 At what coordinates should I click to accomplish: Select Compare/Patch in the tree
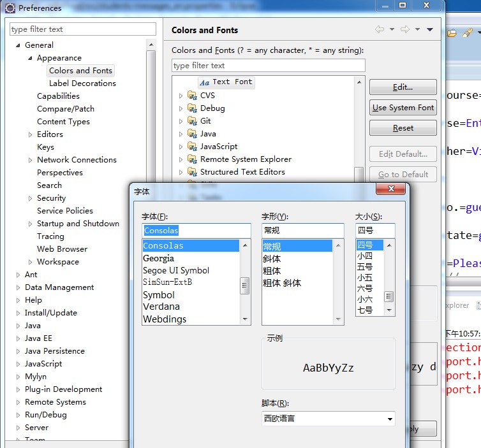[66, 109]
